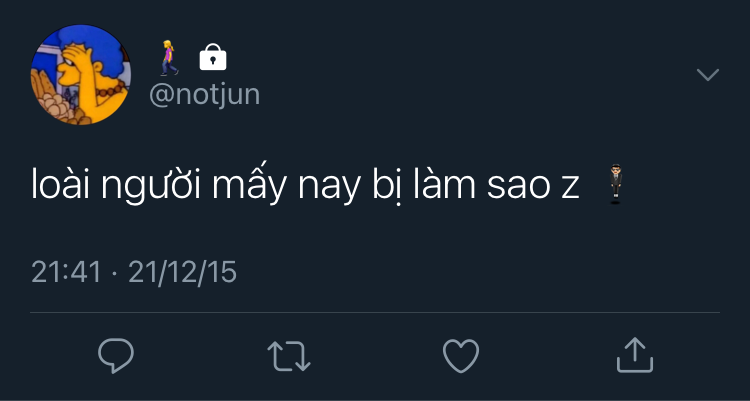Open the @notjun profile handle

(x=204, y=94)
